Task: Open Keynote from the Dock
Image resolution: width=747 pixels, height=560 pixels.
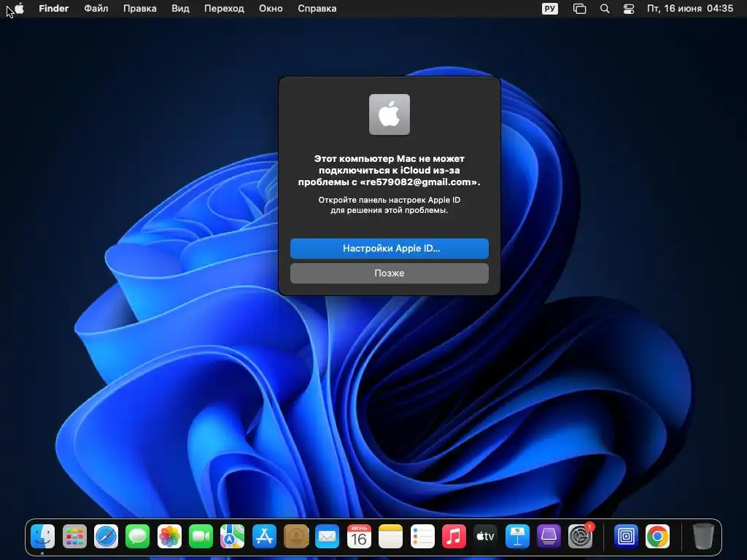Action: coord(517,536)
